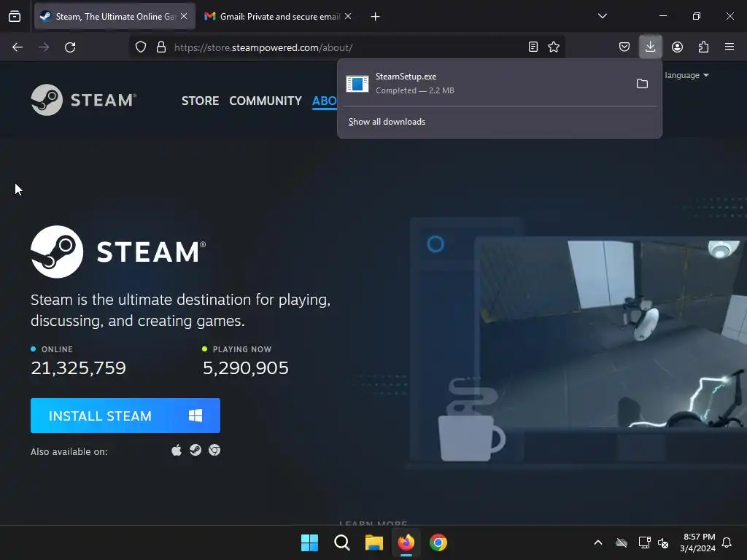
Task: Expand the language dropdown
Action: point(686,75)
